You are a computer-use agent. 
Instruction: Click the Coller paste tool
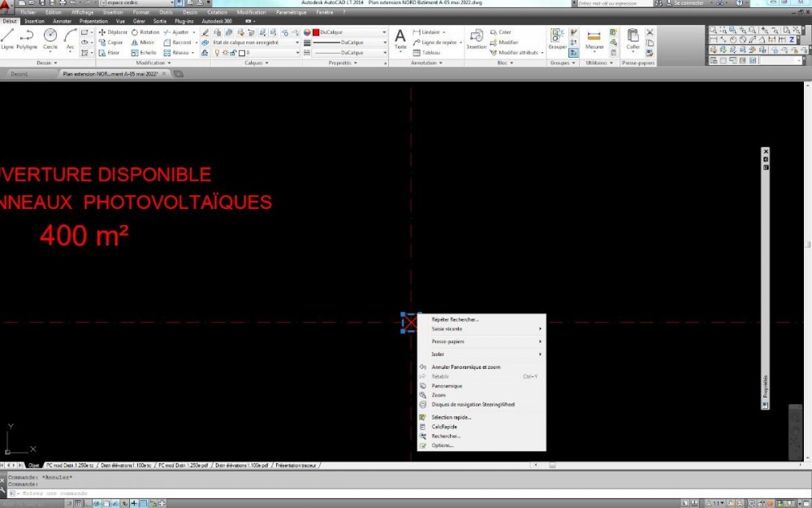633,39
